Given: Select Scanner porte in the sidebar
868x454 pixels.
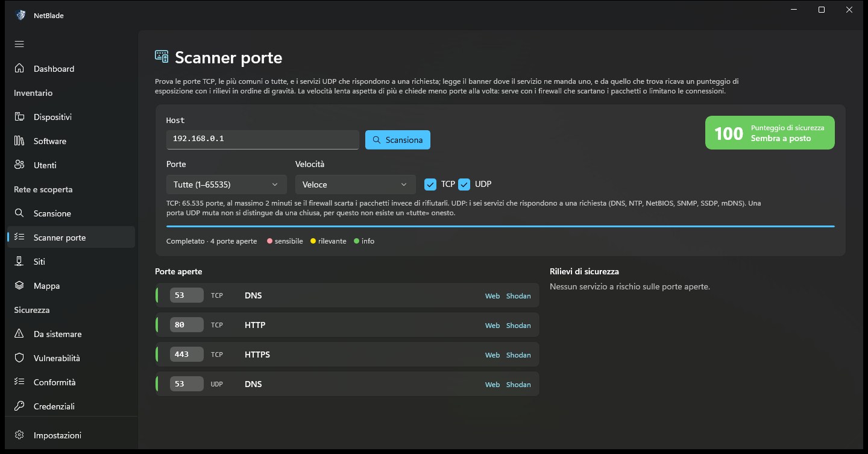Looking at the screenshot, I should pos(71,238).
